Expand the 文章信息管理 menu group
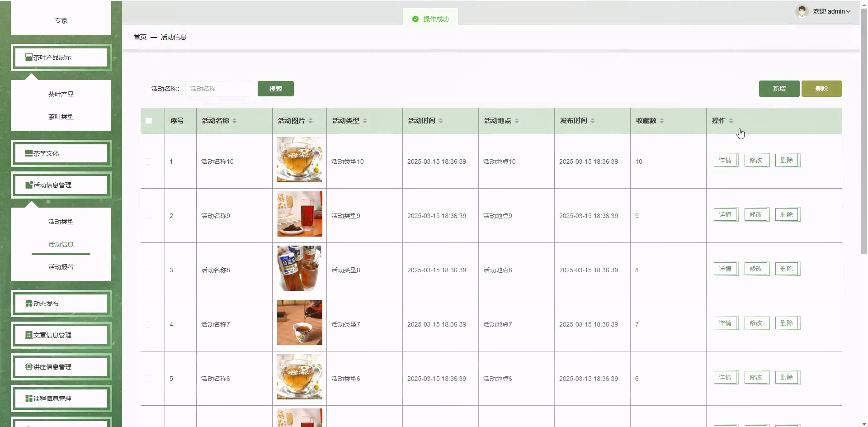The width and height of the screenshot is (868, 427). tap(61, 335)
